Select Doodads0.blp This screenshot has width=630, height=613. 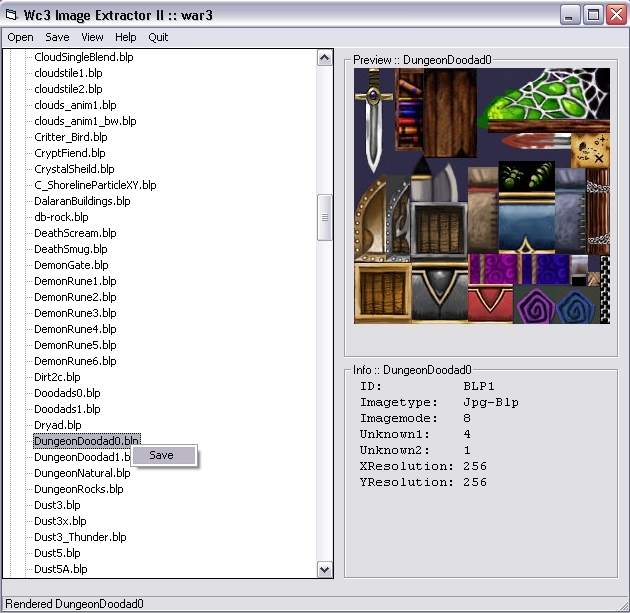click(x=67, y=393)
